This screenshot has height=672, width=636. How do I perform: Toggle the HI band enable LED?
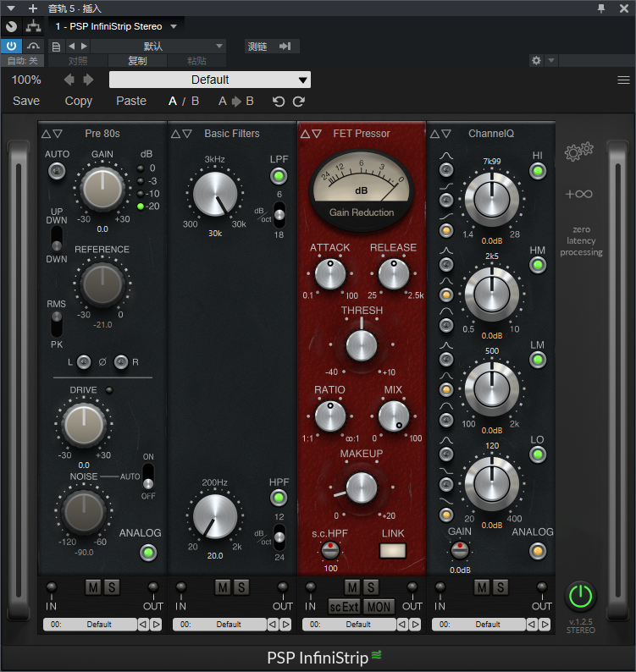pos(538,172)
